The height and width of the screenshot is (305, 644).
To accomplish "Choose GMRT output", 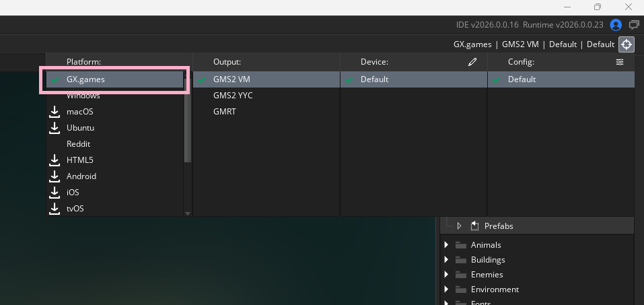I will click(266, 112).
